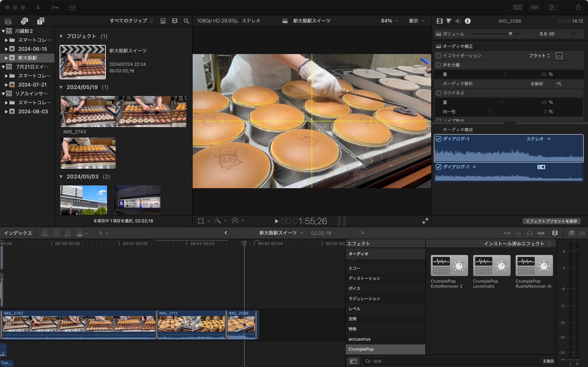The width and height of the screenshot is (588, 367).
Task: Expand the 2024-06-15 event in sidebar
Action: 6,49
